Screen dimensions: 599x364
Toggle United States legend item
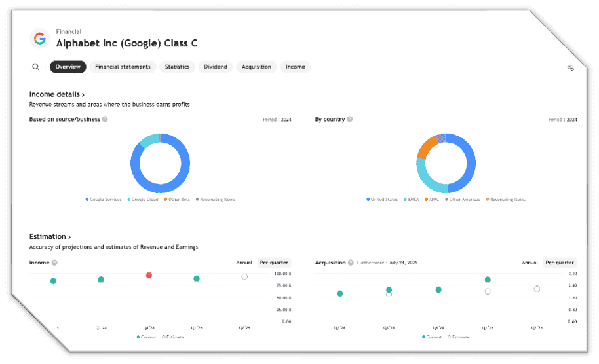tap(382, 199)
